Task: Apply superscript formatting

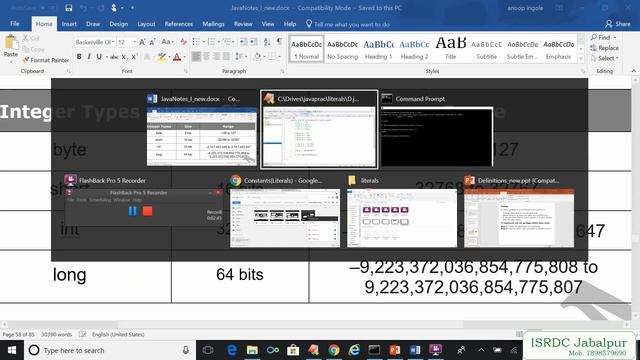Action: click(x=134, y=57)
